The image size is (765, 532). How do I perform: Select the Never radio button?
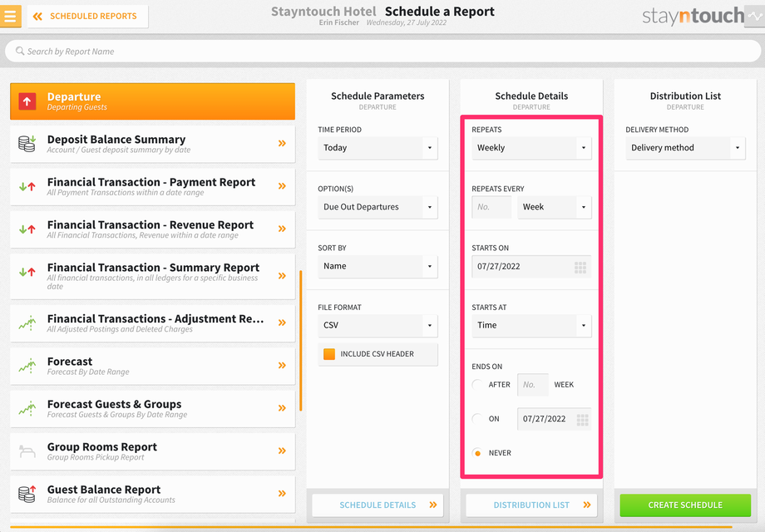tap(477, 453)
